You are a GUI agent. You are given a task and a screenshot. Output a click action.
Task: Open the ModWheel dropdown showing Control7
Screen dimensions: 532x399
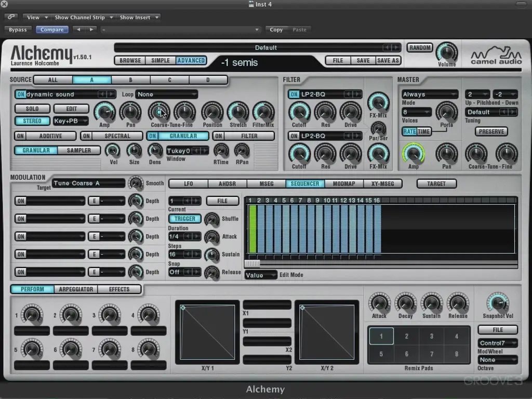point(498,343)
